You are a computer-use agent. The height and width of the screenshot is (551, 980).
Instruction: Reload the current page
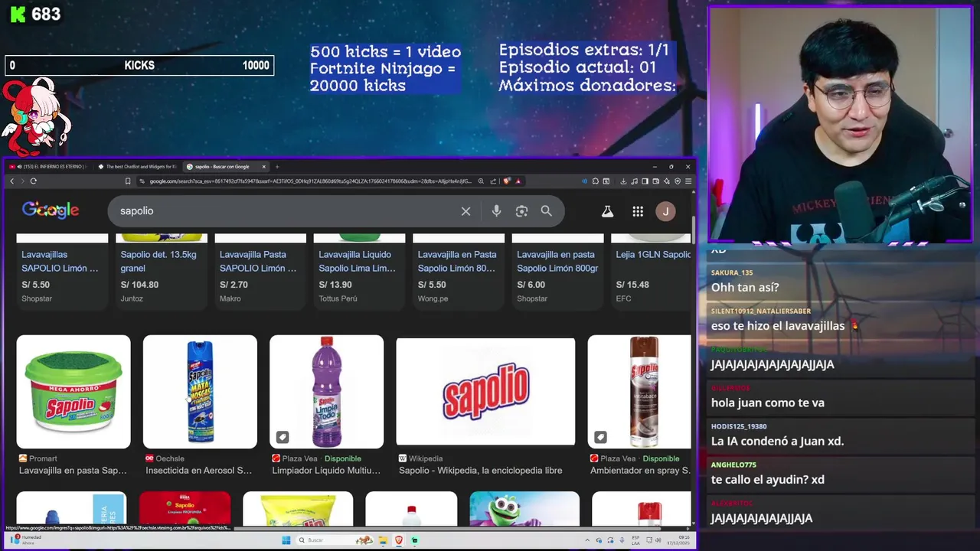point(33,181)
